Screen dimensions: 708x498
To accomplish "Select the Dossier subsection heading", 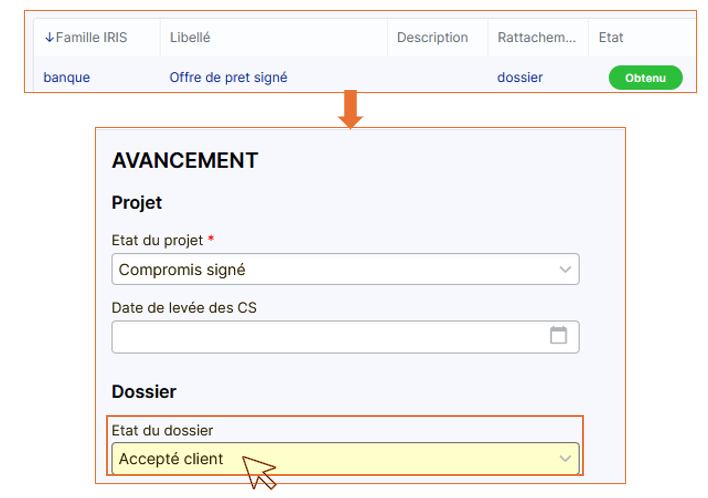I will coord(144,389).
